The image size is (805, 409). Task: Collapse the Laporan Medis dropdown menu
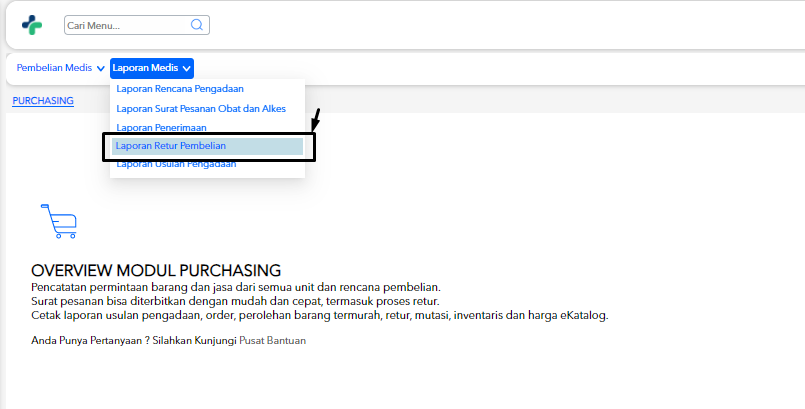(x=152, y=68)
